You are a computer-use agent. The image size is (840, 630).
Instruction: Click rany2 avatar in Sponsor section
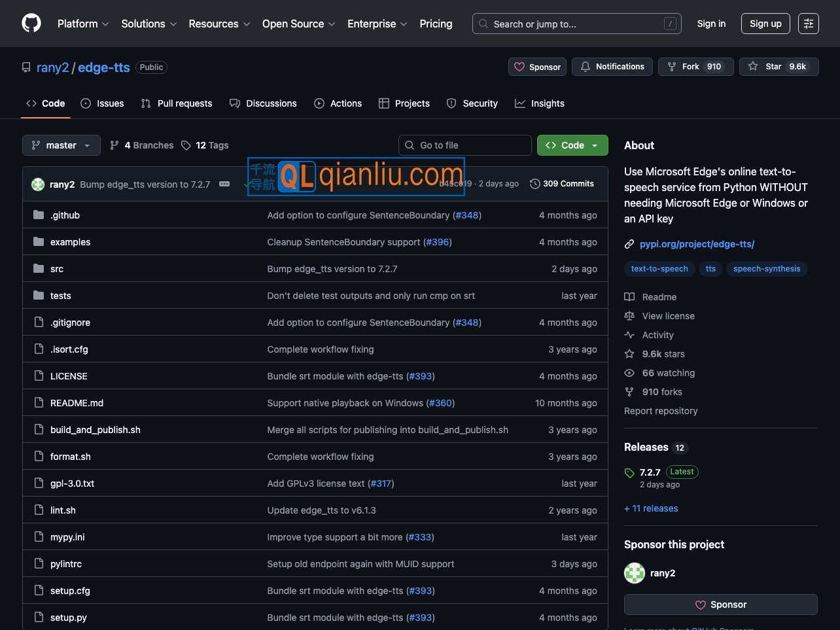635,573
